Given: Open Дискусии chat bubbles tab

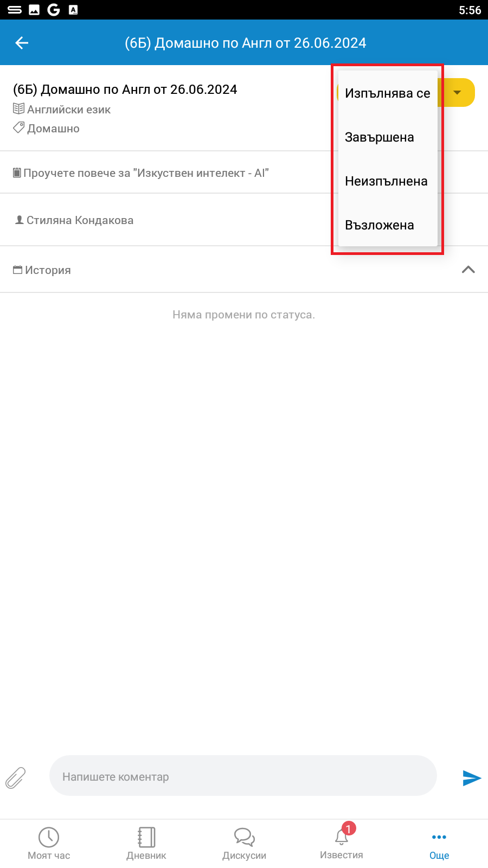Looking at the screenshot, I should [x=244, y=844].
